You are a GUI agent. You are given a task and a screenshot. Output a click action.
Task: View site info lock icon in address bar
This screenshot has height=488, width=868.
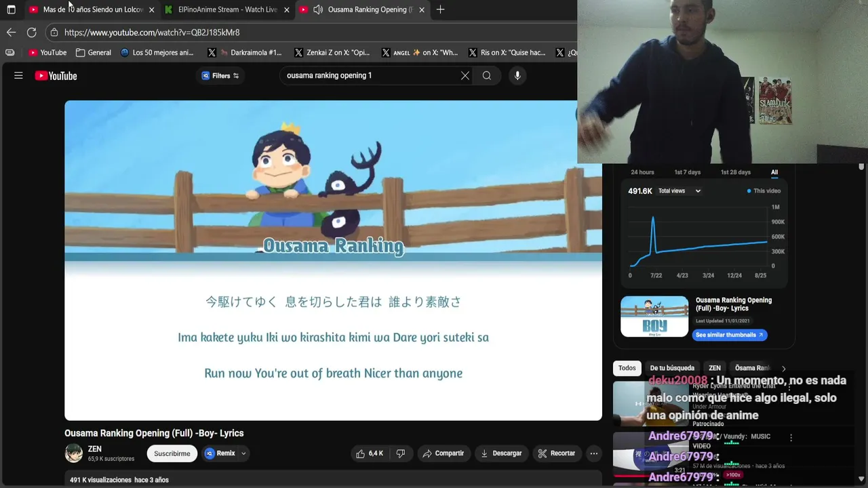54,32
